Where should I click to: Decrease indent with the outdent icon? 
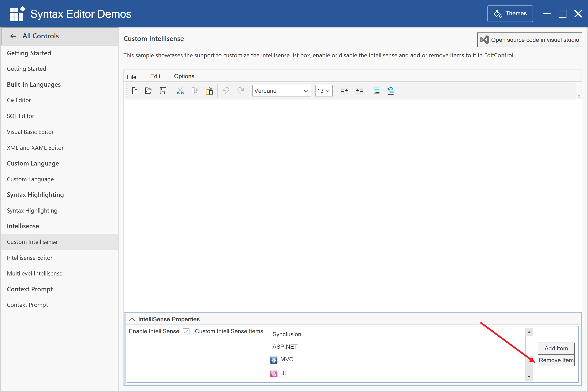pos(345,91)
